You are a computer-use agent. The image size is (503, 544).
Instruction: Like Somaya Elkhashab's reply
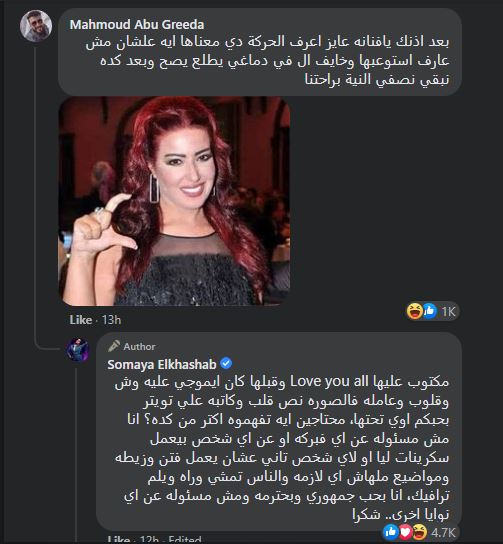119,540
